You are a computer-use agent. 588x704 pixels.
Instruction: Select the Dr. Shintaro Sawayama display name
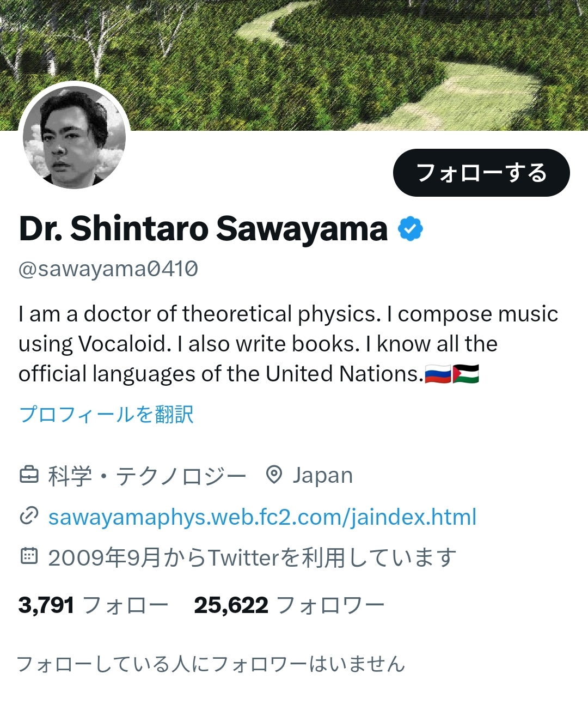pos(203,228)
